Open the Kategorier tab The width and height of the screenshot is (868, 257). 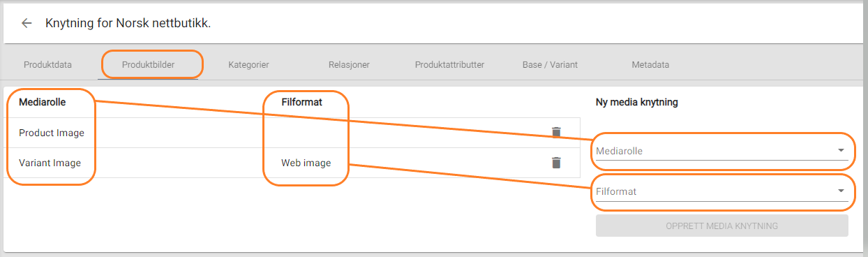pyautogui.click(x=248, y=65)
